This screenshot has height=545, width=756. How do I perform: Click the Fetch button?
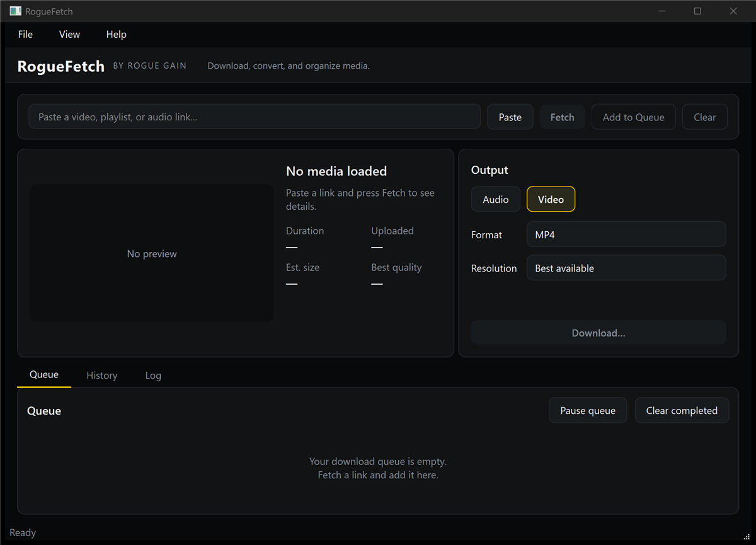(x=562, y=117)
